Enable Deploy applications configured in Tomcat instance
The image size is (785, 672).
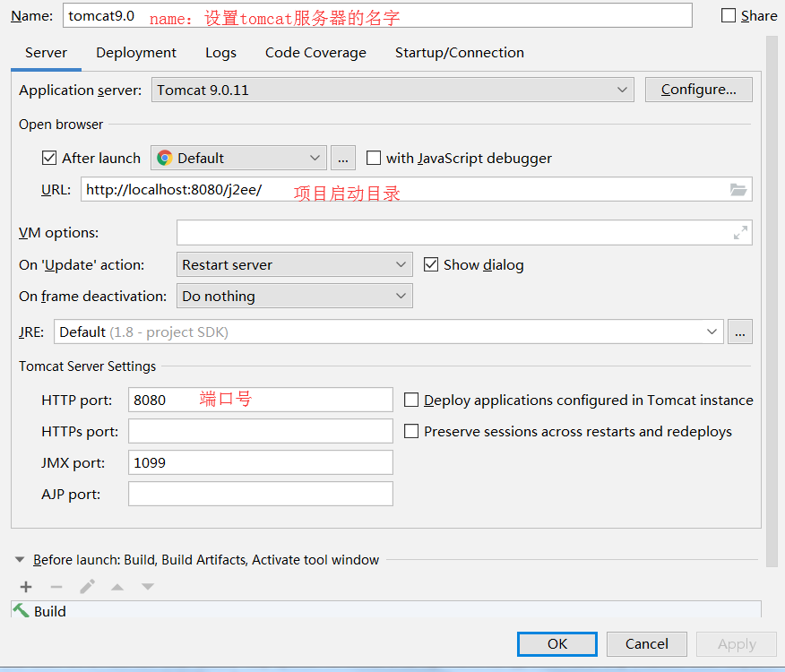coord(411,401)
